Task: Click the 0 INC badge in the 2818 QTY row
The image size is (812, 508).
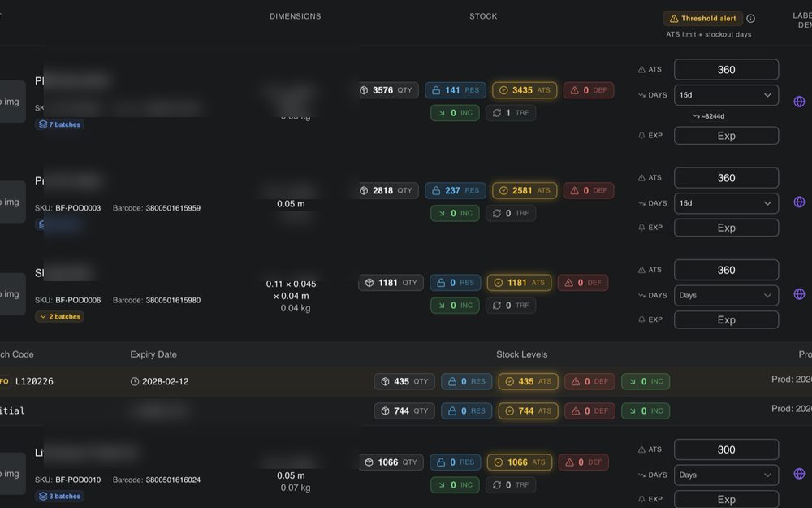Action: [456, 213]
